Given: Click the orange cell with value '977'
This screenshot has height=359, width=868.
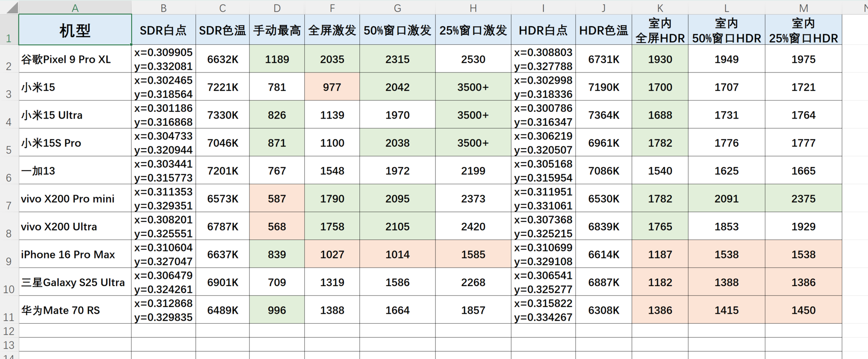Looking at the screenshot, I should pos(332,87).
